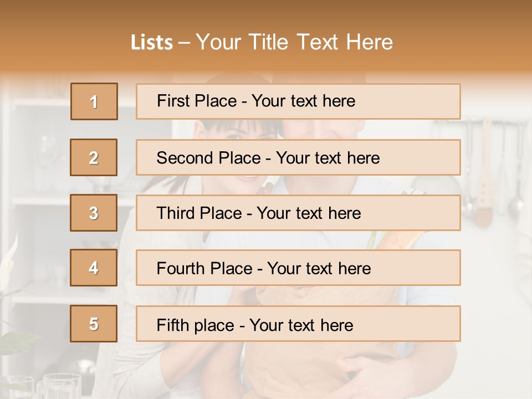Viewport: 532px width, 399px height.
Task: Click the white flower at left edge
Action: pos(10,260)
